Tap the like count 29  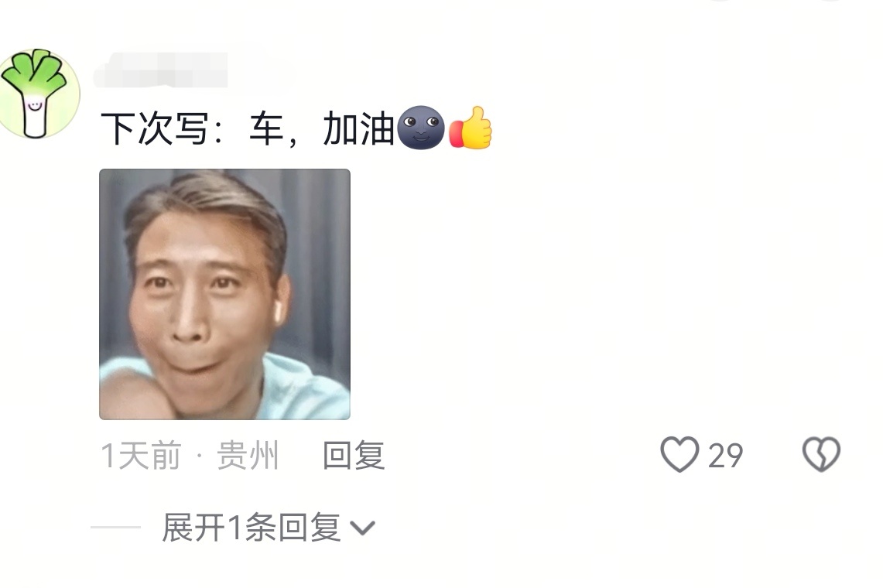(x=725, y=455)
